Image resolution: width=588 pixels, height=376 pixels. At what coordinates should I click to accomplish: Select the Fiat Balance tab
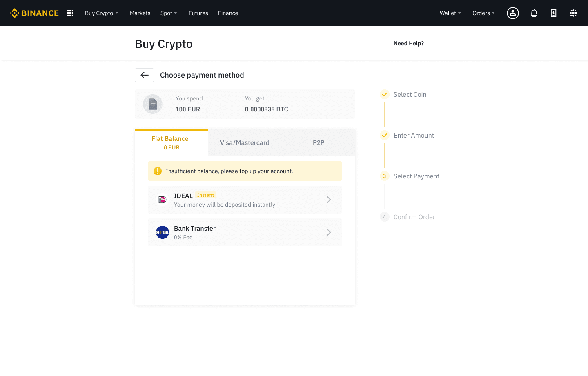click(x=171, y=142)
